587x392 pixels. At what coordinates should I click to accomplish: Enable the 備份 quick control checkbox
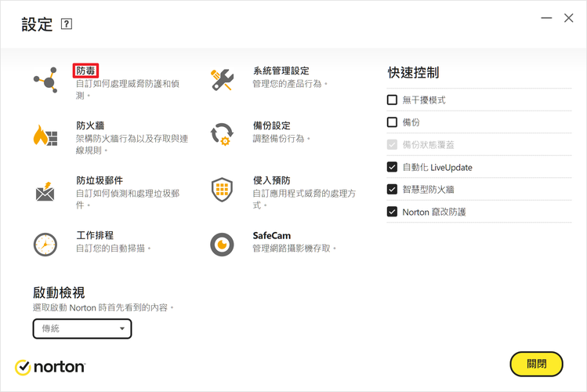coord(392,122)
